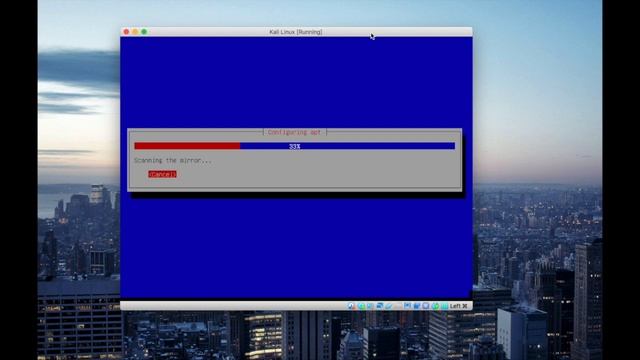Toggle the green mouse integration icon
This screenshot has width=640, height=360.
(x=436, y=306)
